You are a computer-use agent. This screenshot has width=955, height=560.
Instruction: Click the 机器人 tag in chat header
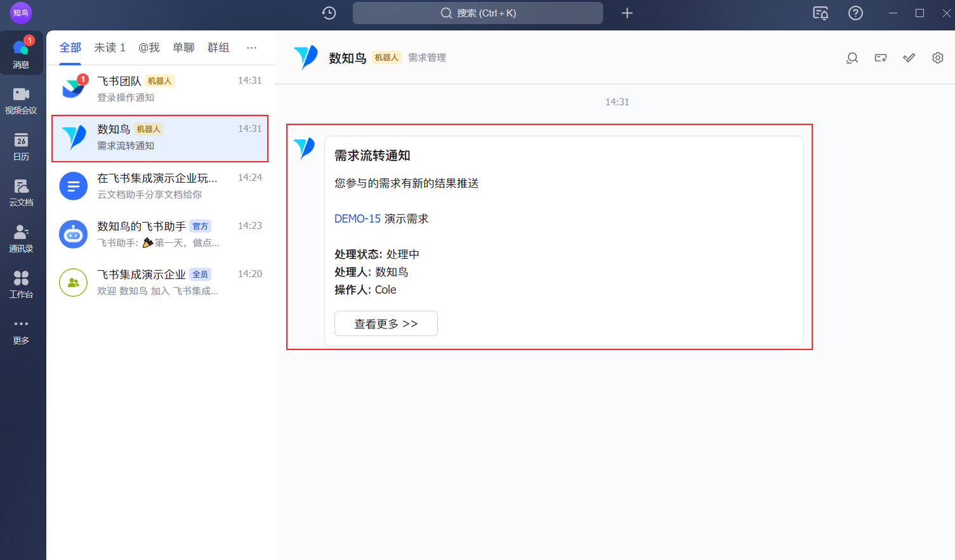(x=386, y=58)
